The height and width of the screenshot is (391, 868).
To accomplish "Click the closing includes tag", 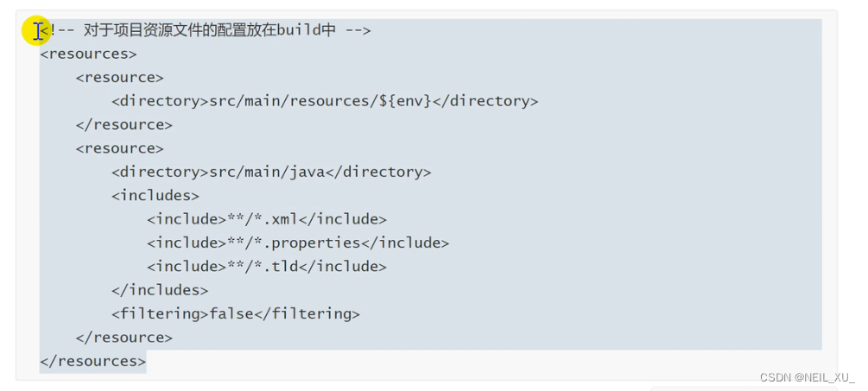I will click(x=160, y=290).
